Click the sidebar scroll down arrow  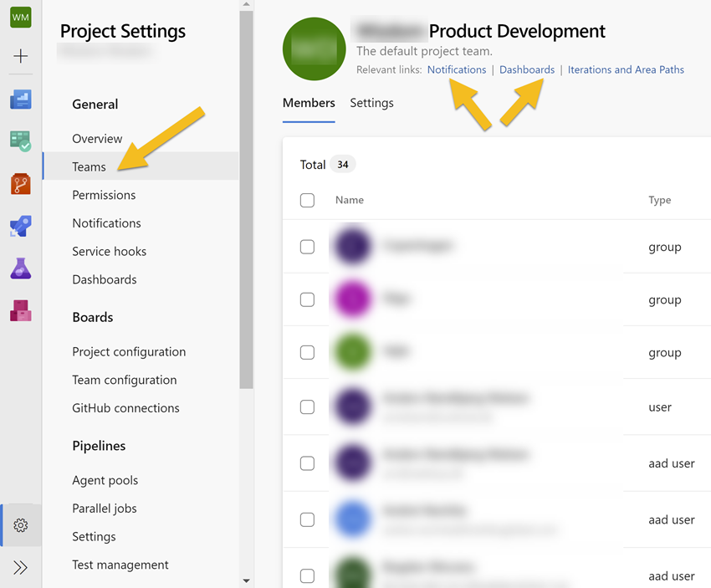tap(246, 580)
